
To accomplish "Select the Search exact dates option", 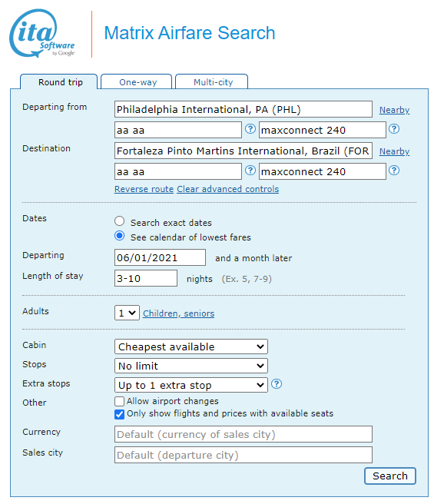I will point(119,221).
